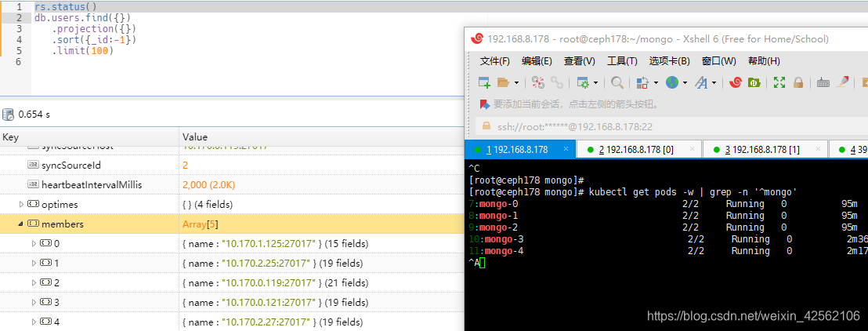Click the Array[5] value of members
This screenshot has width=868, height=331.
pyautogui.click(x=199, y=224)
